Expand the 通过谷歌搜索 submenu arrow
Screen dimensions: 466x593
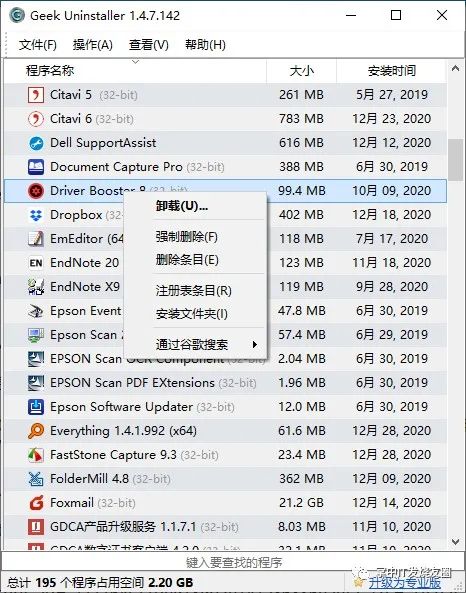pyautogui.click(x=255, y=345)
